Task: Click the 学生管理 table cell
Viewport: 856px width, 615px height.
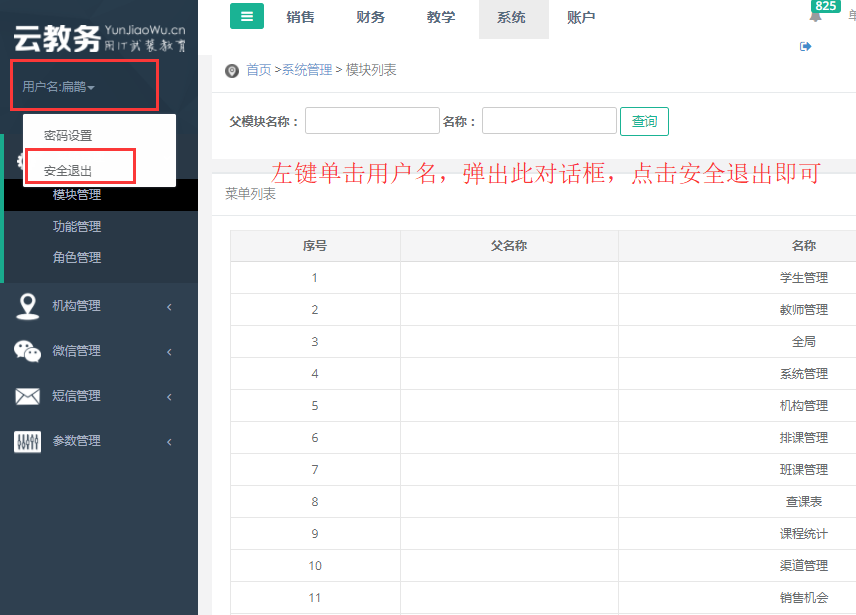Action: [x=804, y=278]
